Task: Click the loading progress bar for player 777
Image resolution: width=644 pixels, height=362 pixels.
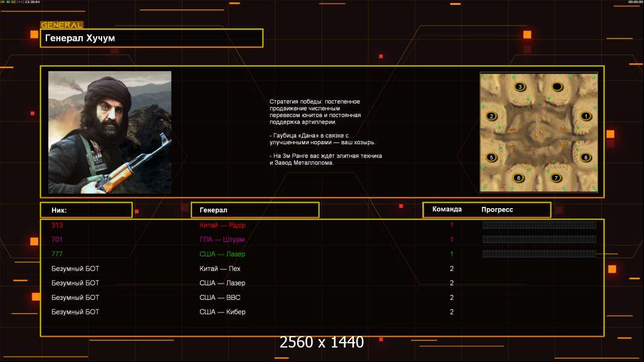Action: (x=539, y=254)
